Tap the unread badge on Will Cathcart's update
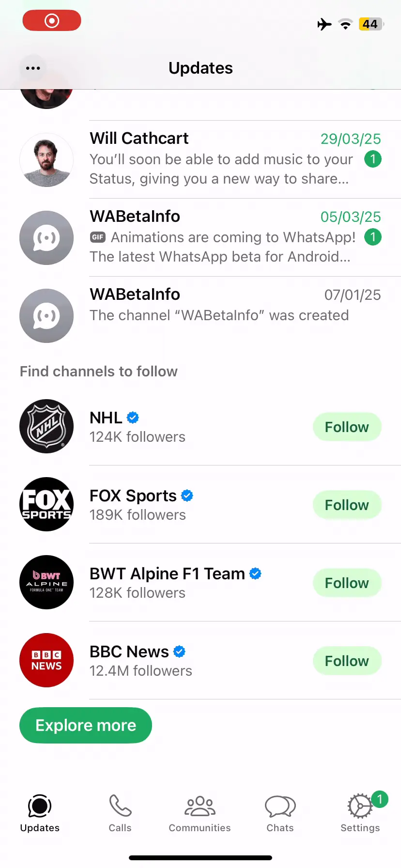The image size is (401, 868). (x=373, y=159)
